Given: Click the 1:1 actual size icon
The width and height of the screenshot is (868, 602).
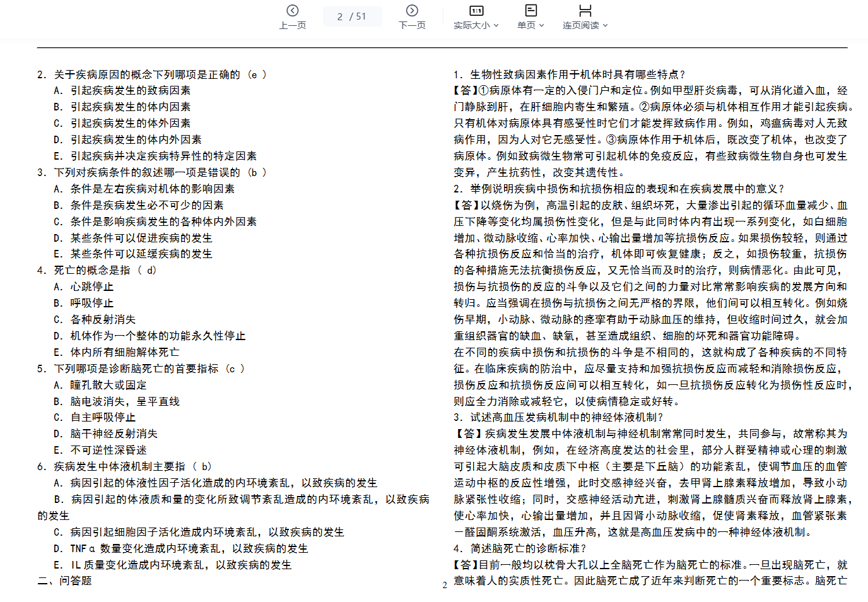Looking at the screenshot, I should tap(476, 11).
